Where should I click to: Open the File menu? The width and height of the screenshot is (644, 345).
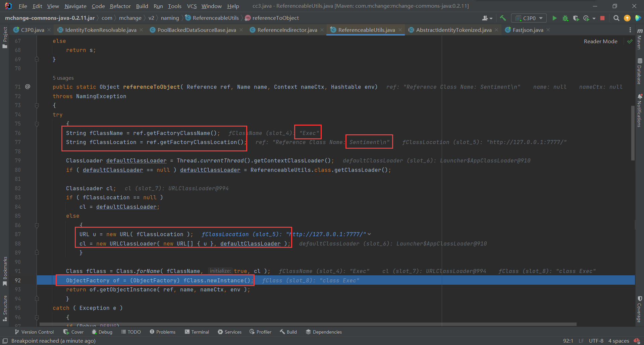pyautogui.click(x=23, y=6)
